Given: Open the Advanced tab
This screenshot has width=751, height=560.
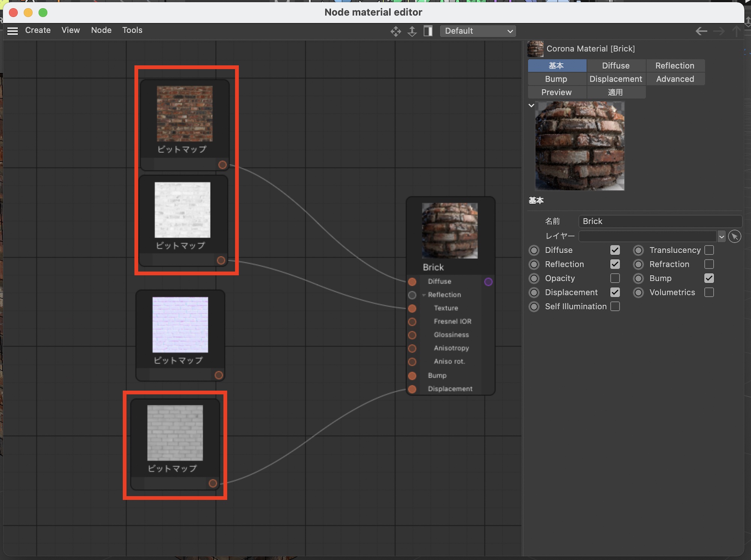Looking at the screenshot, I should pyautogui.click(x=675, y=79).
